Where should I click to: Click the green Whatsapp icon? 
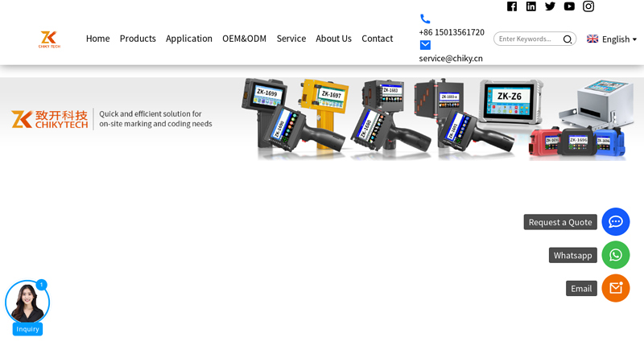[x=616, y=255]
